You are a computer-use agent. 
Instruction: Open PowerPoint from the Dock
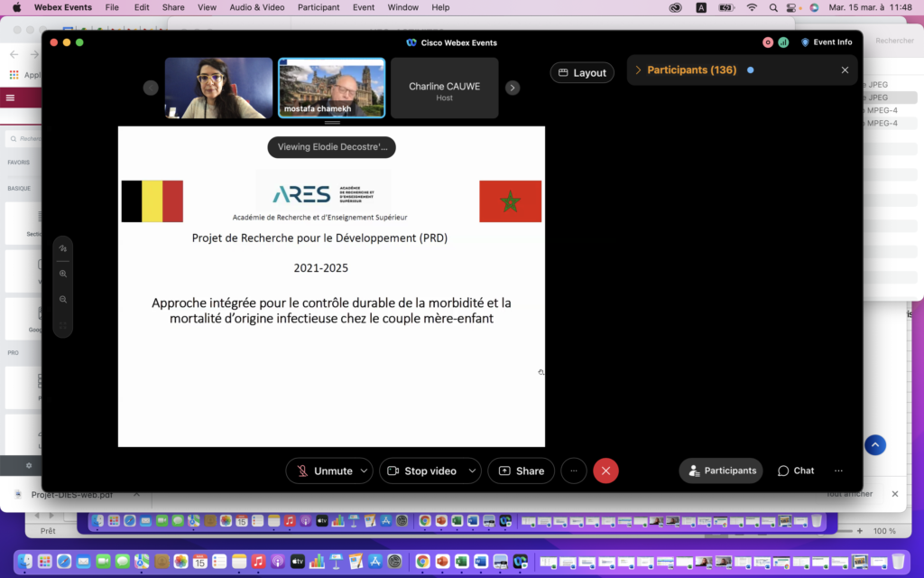coord(442,561)
